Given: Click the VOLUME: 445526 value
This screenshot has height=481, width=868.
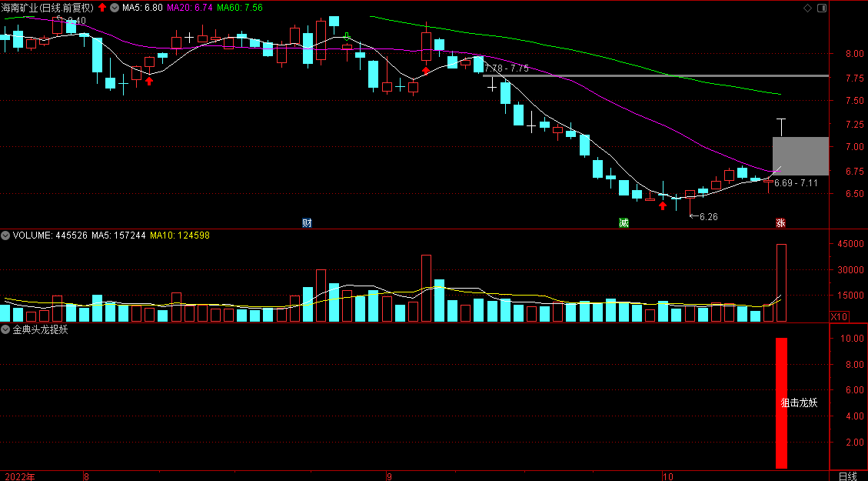Looking at the screenshot, I should pos(51,235).
